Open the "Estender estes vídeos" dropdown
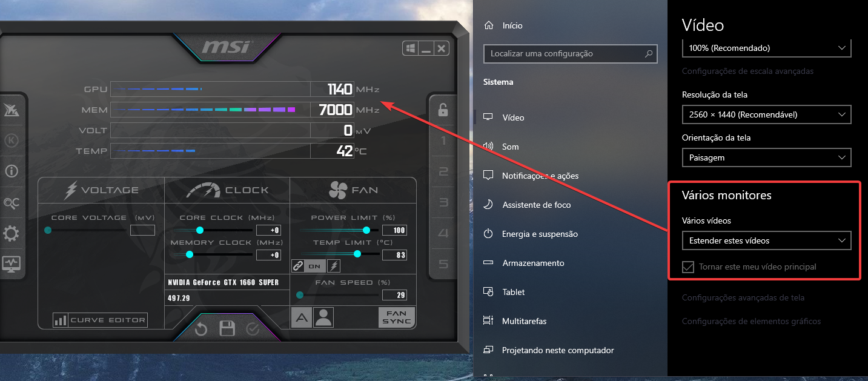 [x=766, y=240]
